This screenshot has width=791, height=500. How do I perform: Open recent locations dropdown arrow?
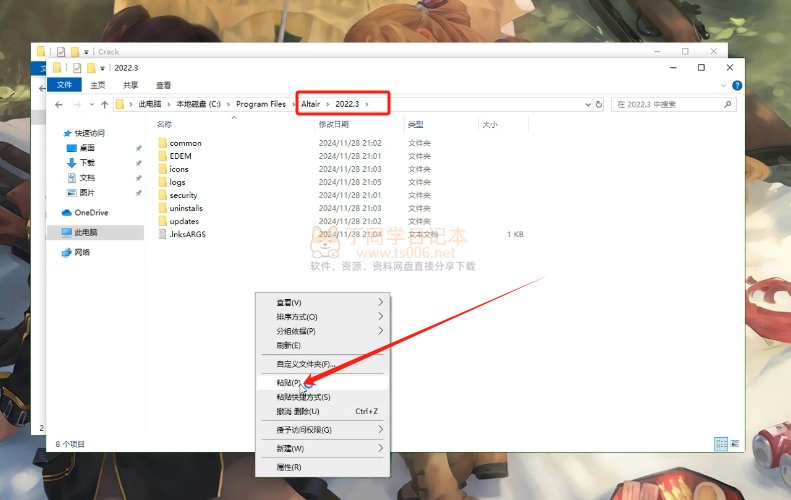[x=91, y=104]
